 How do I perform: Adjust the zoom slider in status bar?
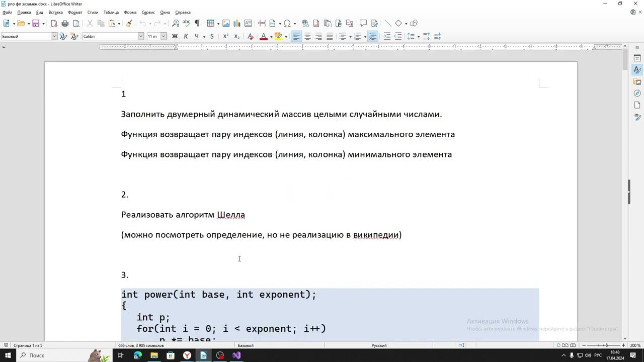pos(606,345)
